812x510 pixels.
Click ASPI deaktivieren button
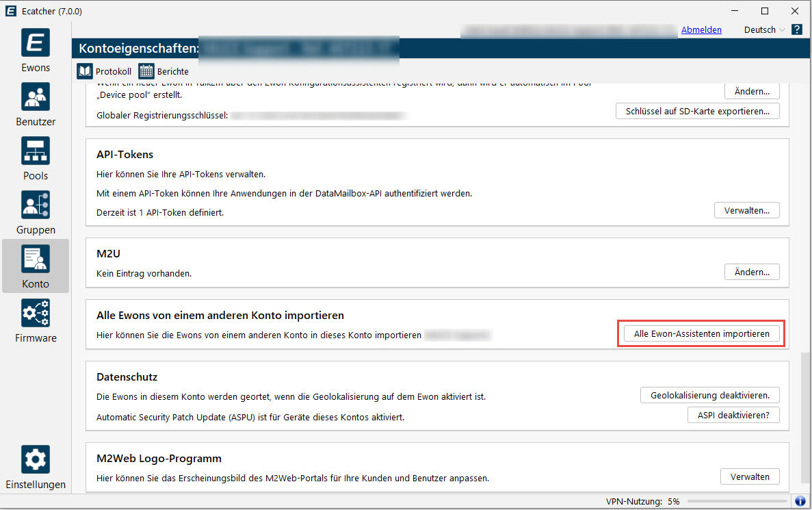coord(733,415)
